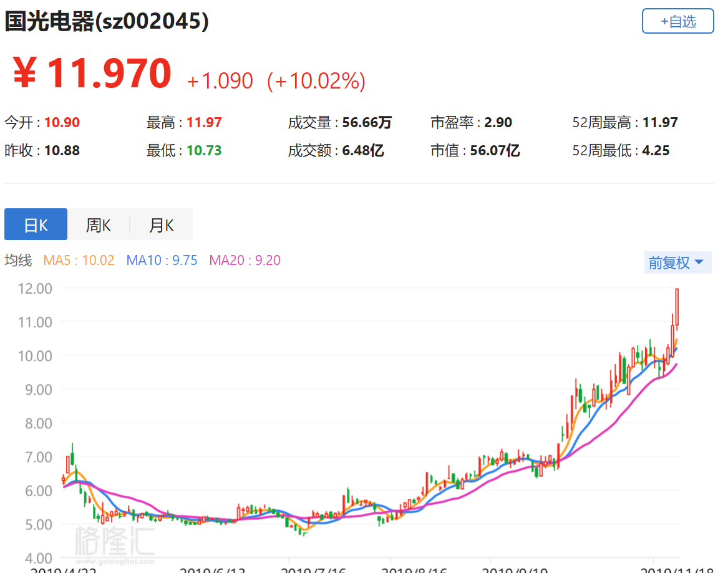Click the MA5 : 10.02 indicator label
This screenshot has width=728, height=573.
click(x=79, y=260)
